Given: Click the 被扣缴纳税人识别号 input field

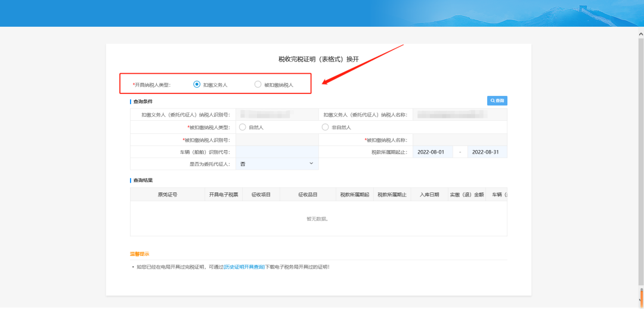Looking at the screenshot, I should (277, 140).
